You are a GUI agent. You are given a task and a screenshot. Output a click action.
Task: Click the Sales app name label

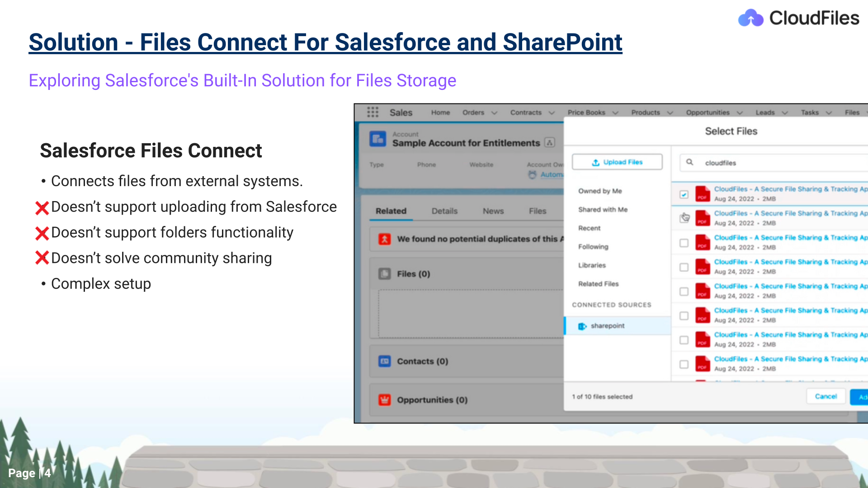[x=401, y=113]
